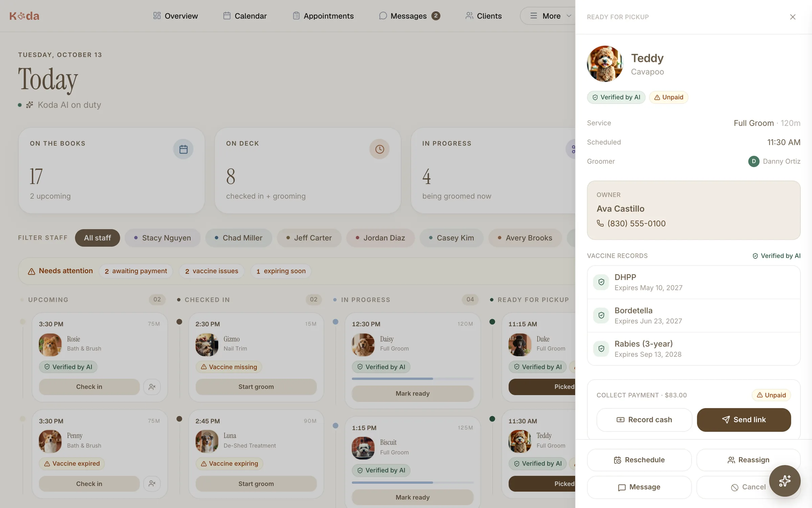
Task: Start groom for Gizmo
Action: 256,387
